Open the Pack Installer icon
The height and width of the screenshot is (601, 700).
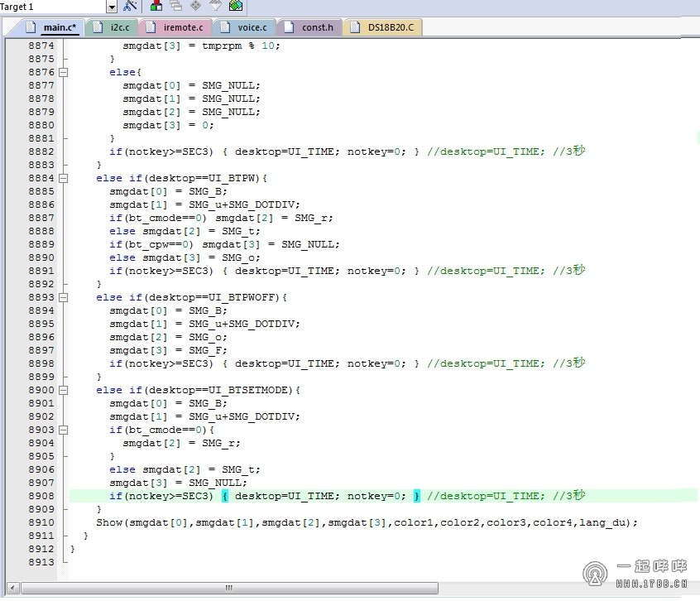tap(236, 6)
